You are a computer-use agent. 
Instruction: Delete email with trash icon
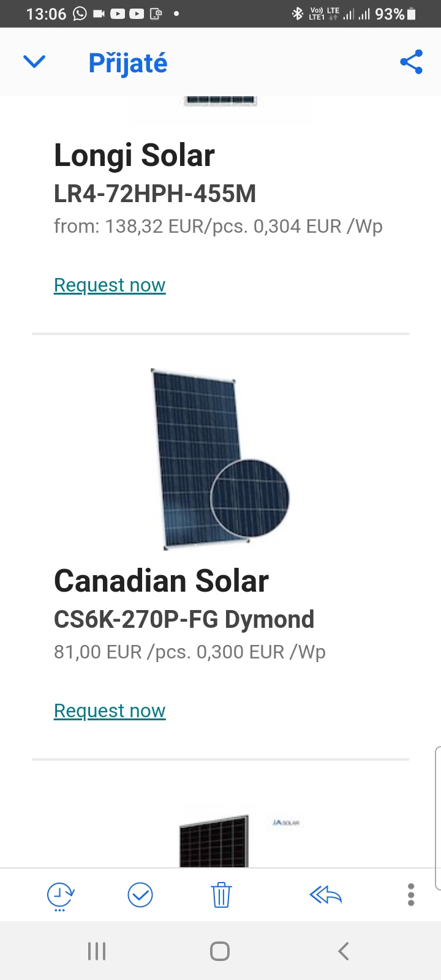click(221, 895)
